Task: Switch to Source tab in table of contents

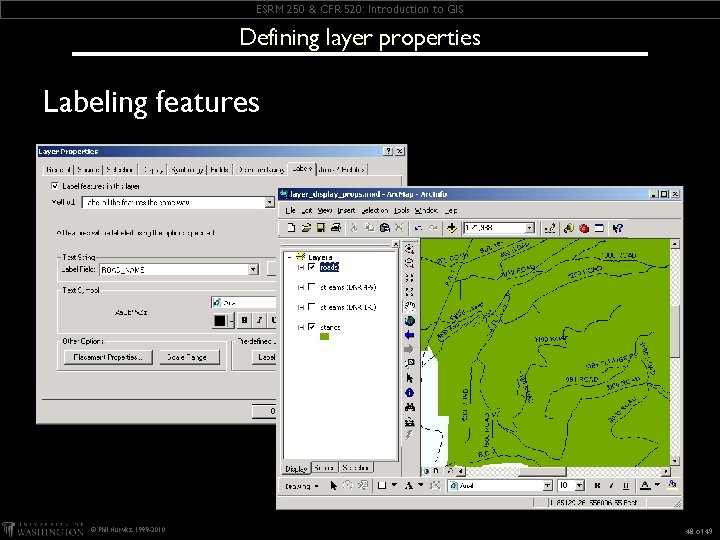Action: click(324, 468)
